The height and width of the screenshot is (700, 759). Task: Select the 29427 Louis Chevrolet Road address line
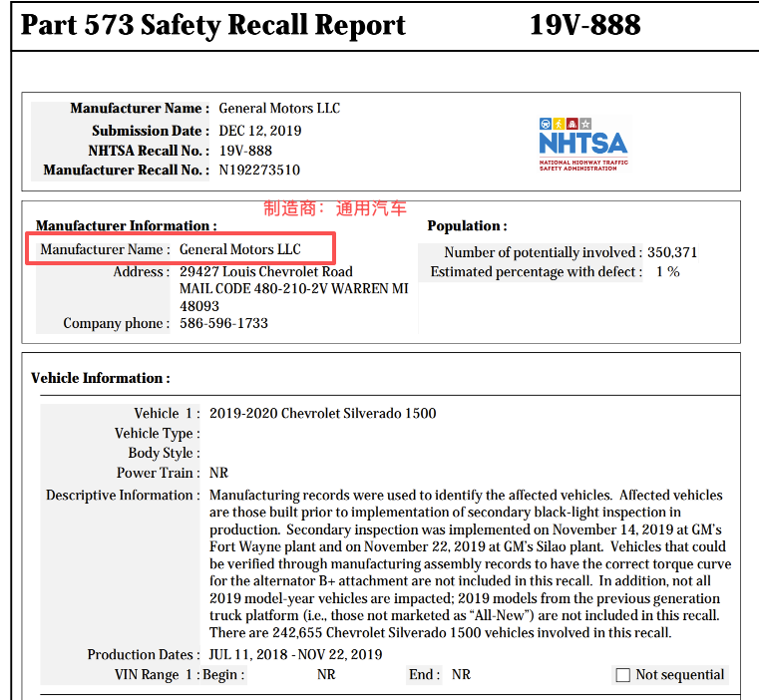point(266,272)
